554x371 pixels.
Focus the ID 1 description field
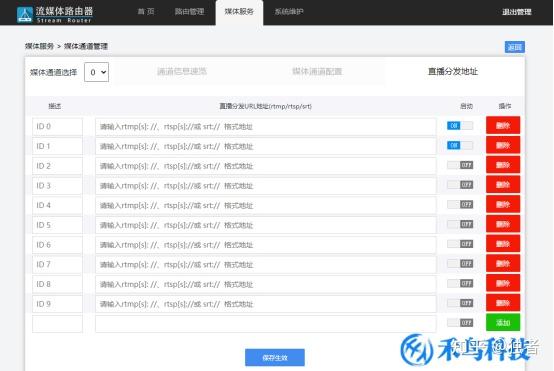tap(57, 146)
